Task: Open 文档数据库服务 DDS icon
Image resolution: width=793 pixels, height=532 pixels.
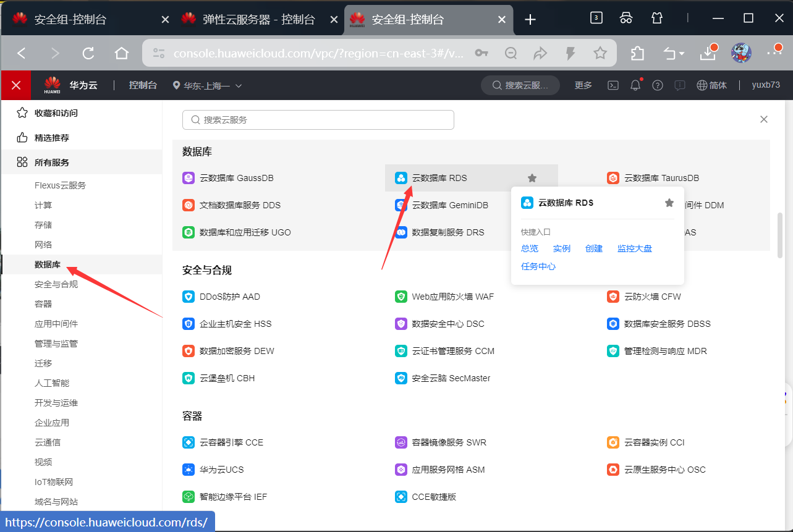Action: click(x=189, y=205)
